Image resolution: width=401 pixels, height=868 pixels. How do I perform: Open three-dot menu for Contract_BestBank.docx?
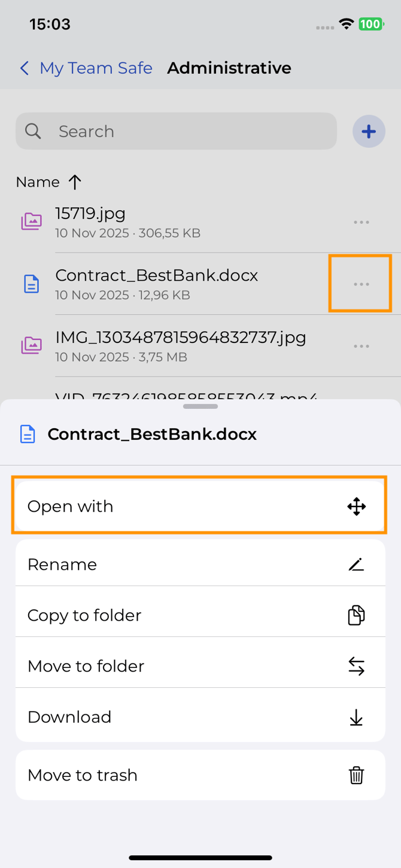361,284
